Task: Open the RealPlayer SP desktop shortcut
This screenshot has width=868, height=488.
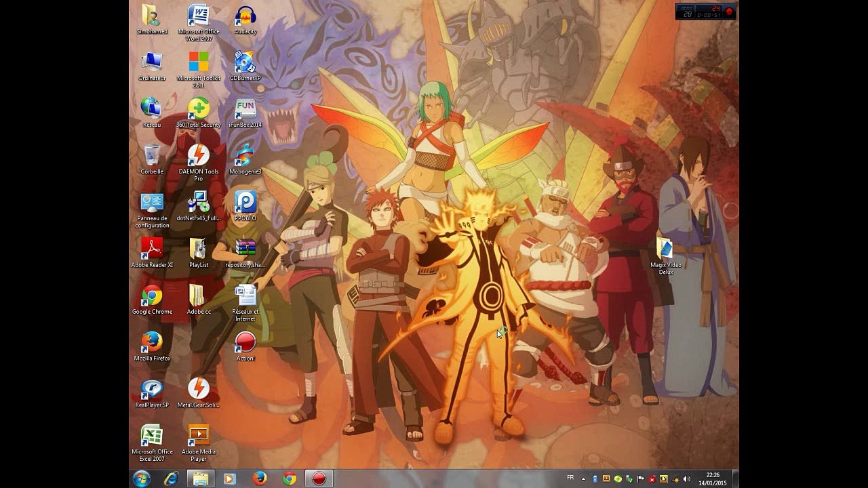Action: [152, 393]
